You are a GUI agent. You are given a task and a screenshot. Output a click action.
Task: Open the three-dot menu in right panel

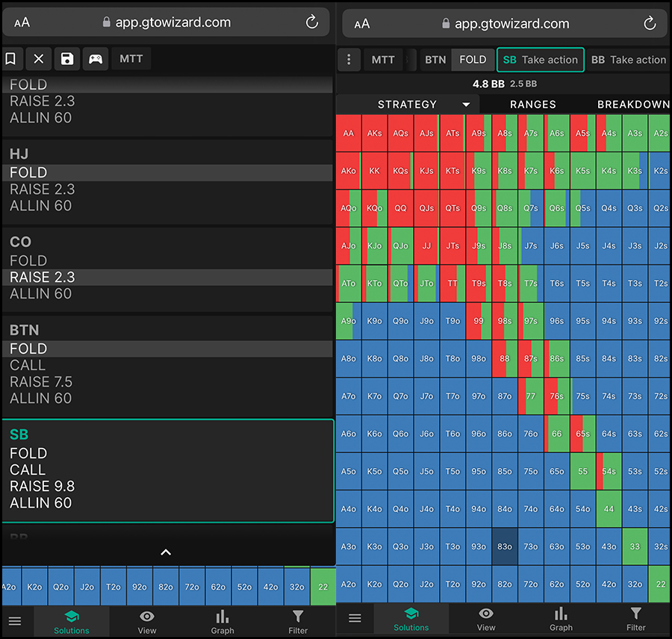click(x=349, y=60)
